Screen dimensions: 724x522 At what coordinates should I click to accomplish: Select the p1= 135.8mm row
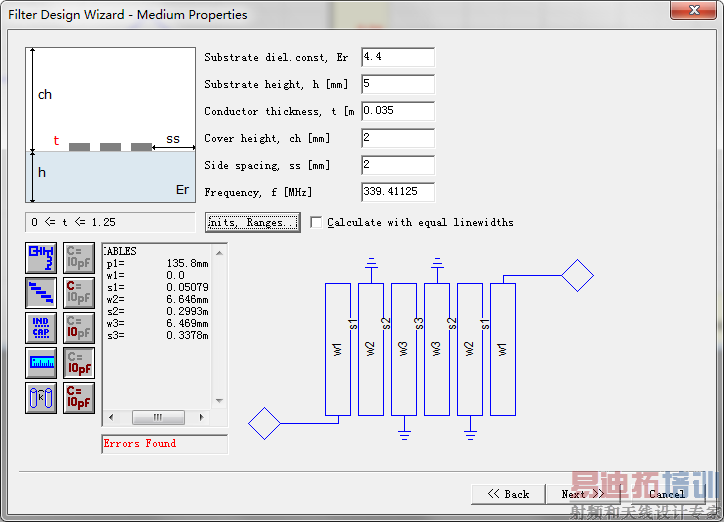157,264
